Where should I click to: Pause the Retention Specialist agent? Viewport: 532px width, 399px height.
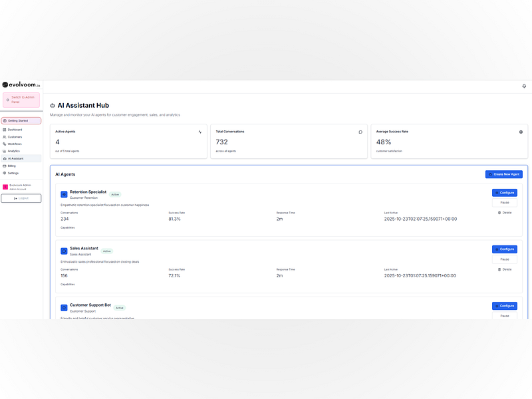coord(505,203)
